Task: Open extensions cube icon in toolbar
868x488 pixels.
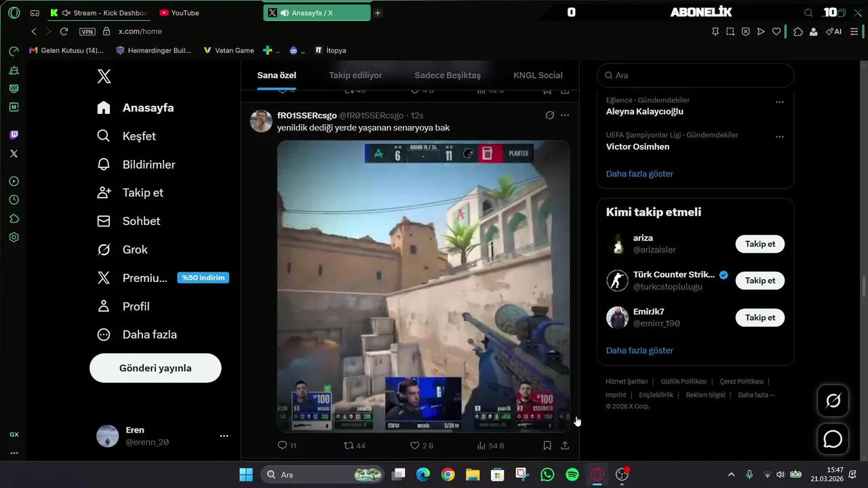Action: (798, 31)
